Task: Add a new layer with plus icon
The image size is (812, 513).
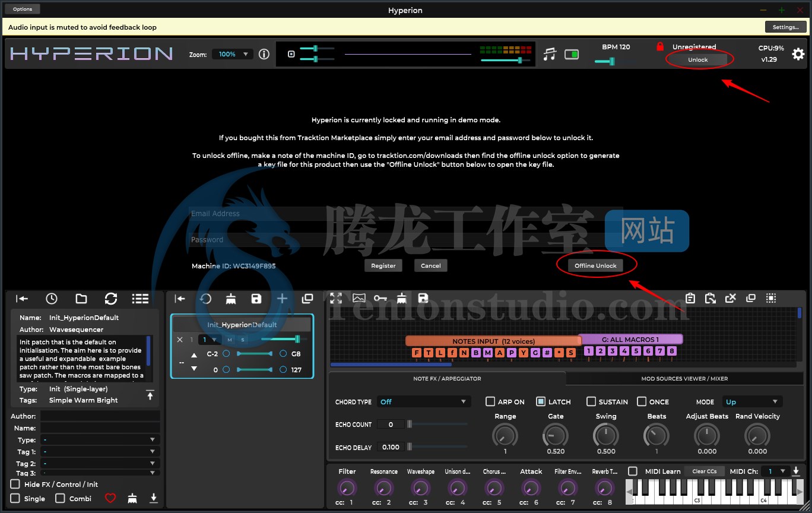Action: coord(282,299)
